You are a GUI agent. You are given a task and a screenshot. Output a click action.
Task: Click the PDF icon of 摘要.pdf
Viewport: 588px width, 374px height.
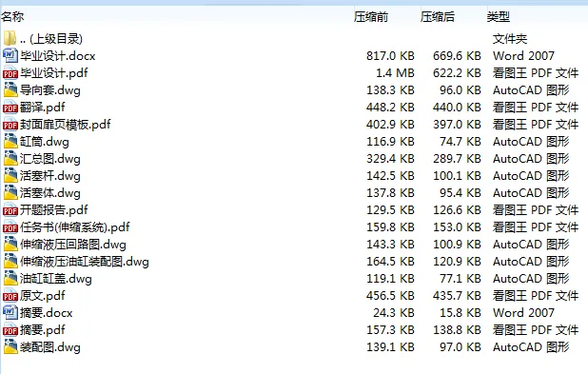(10, 329)
